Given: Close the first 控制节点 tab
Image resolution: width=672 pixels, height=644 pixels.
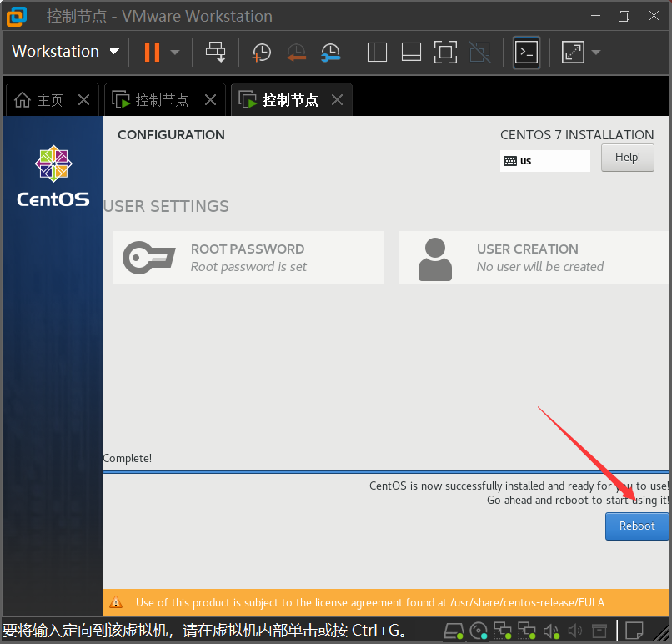Looking at the screenshot, I should tap(210, 100).
